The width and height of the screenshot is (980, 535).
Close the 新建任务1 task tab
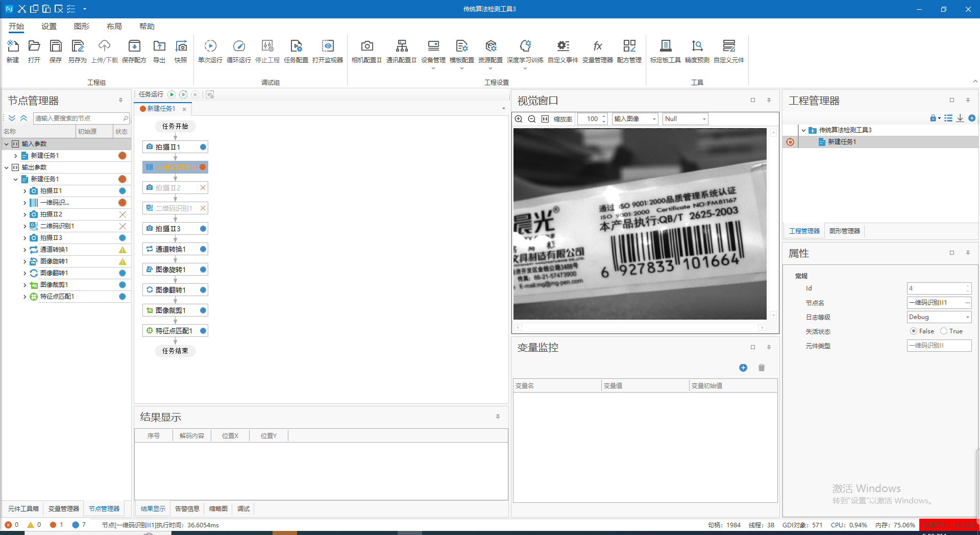[x=184, y=109]
